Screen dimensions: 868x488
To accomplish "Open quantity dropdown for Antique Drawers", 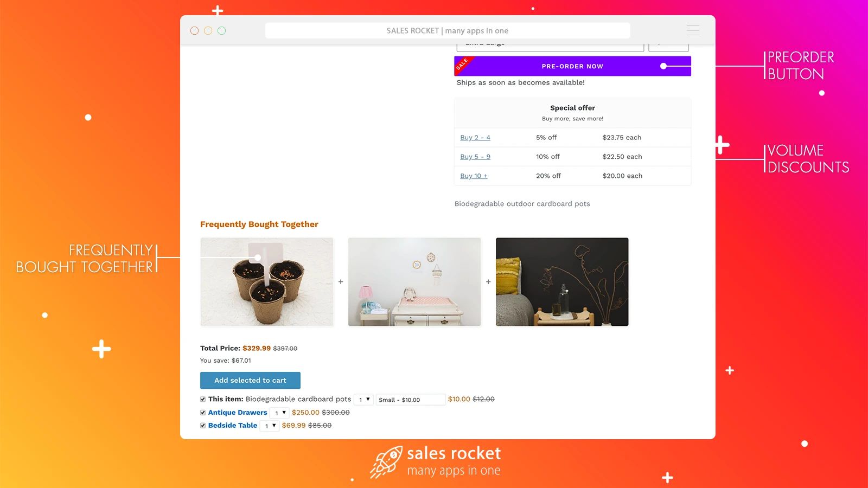I will (x=279, y=413).
